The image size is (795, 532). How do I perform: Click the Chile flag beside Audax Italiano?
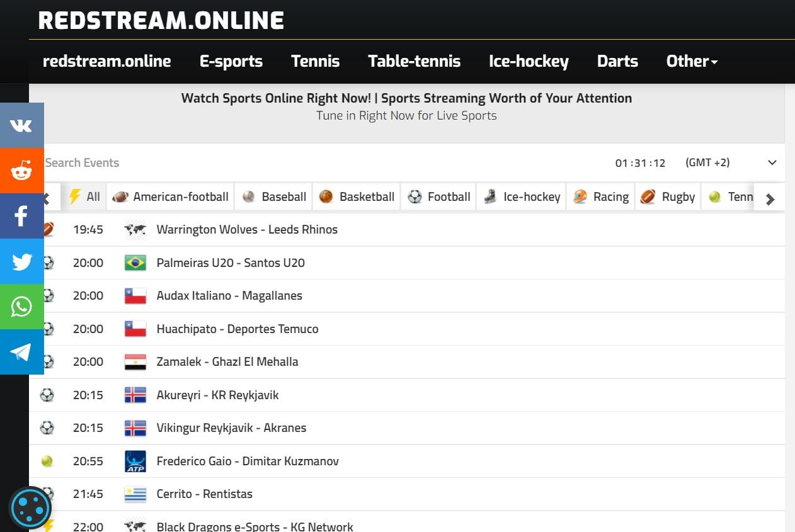[135, 296]
